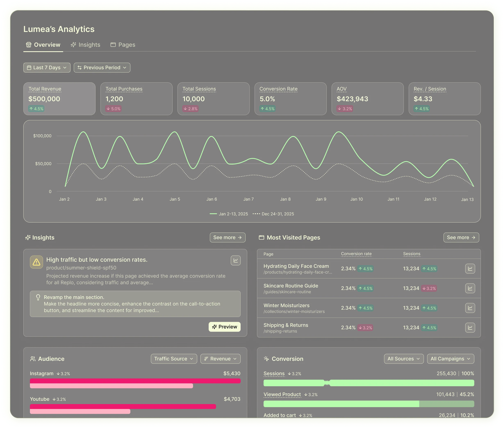Viewport: 504px width, 428px height.
Task: Select the Total Sessions metric card
Action: pyautogui.click(x=213, y=99)
